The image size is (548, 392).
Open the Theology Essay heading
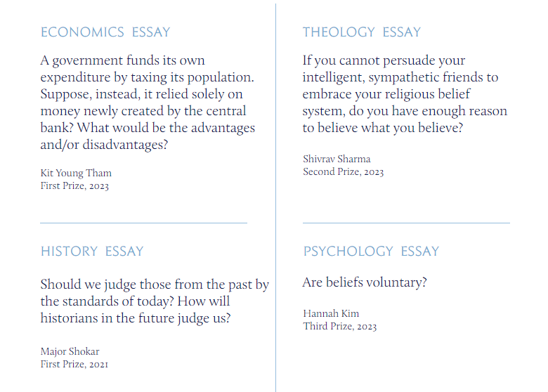coord(362,32)
